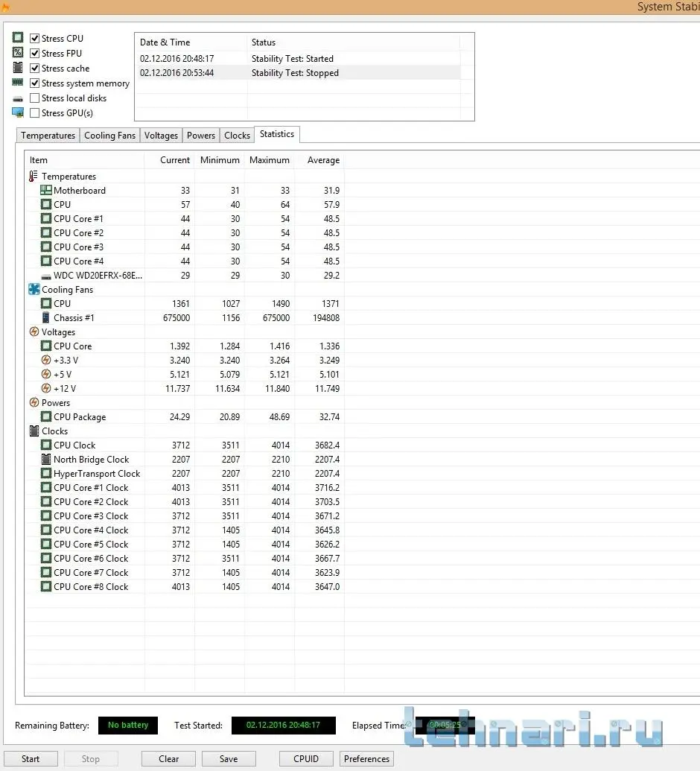700x771 pixels.
Task: Click the Motherboard row icon
Action: (x=45, y=190)
